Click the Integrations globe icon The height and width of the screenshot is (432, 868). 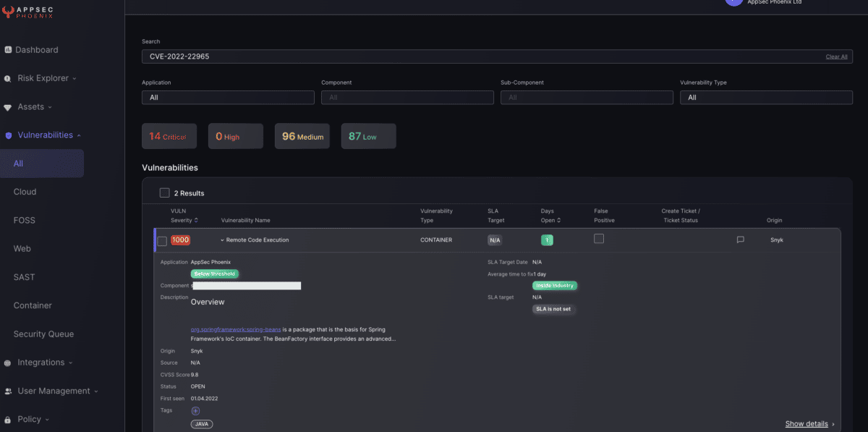pos(8,363)
